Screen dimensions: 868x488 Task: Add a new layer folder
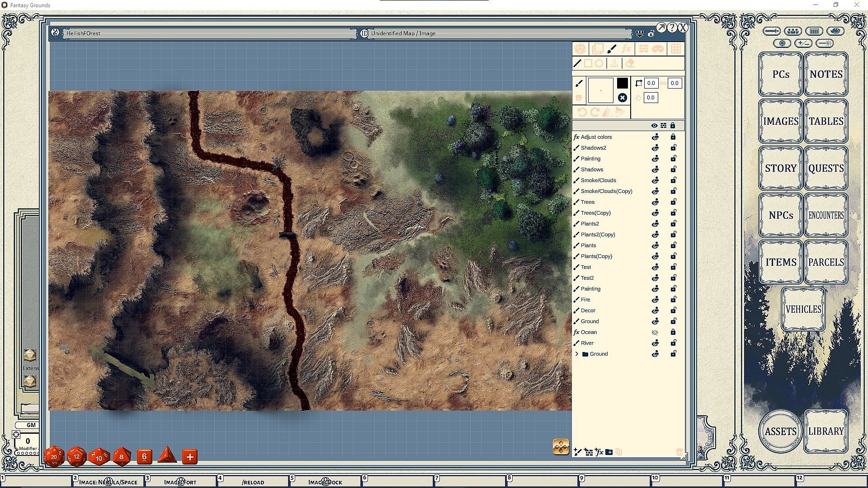click(x=609, y=452)
